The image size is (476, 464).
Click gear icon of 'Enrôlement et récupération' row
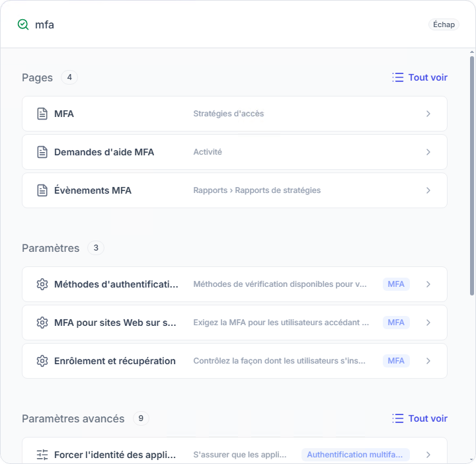pyautogui.click(x=42, y=361)
